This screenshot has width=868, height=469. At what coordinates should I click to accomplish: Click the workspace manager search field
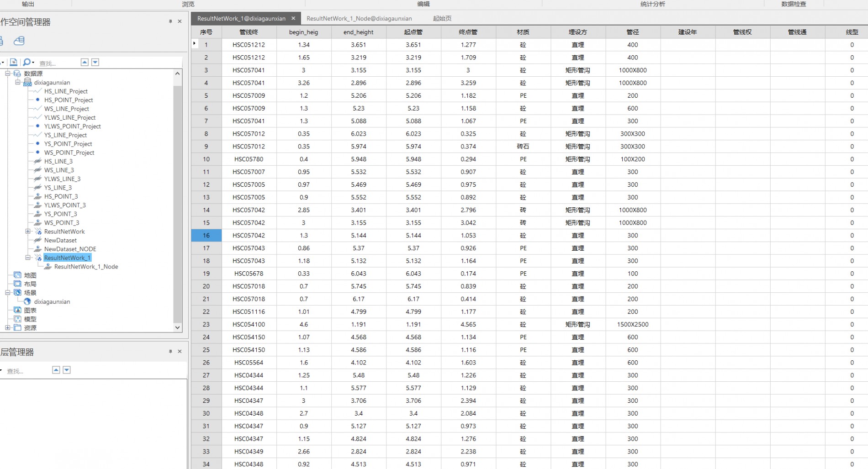pyautogui.click(x=57, y=63)
